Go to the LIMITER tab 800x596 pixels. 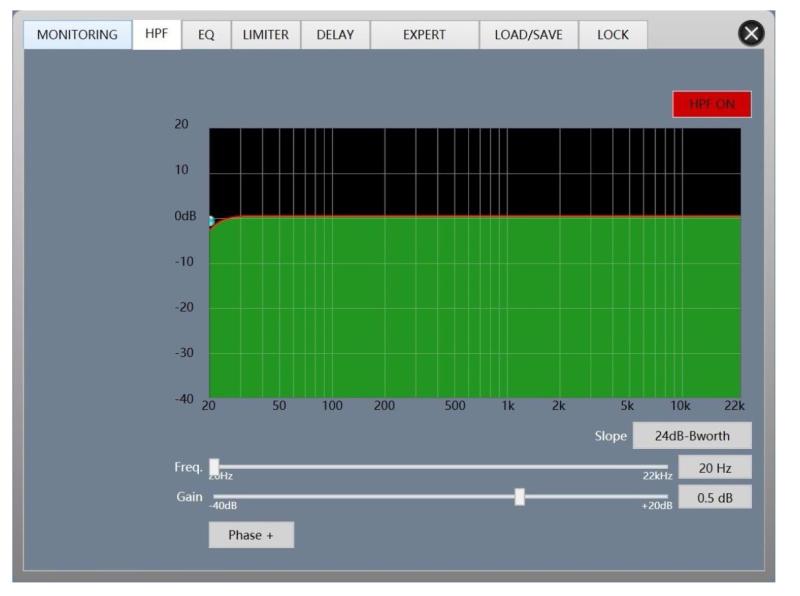coord(265,34)
